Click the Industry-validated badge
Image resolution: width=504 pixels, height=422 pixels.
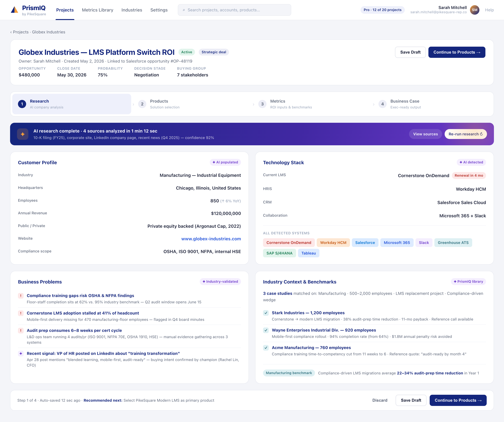[x=220, y=281]
